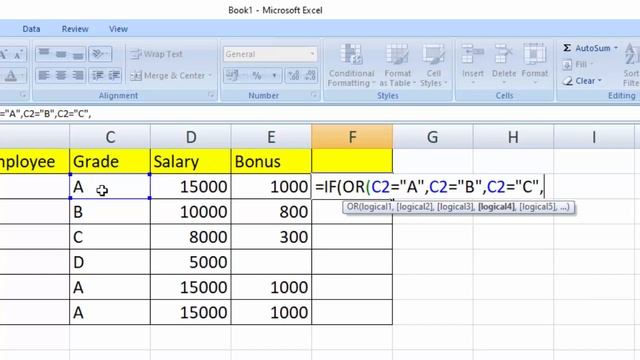Click the Salary cell showing 8000
640x360 pixels.
tap(191, 237)
